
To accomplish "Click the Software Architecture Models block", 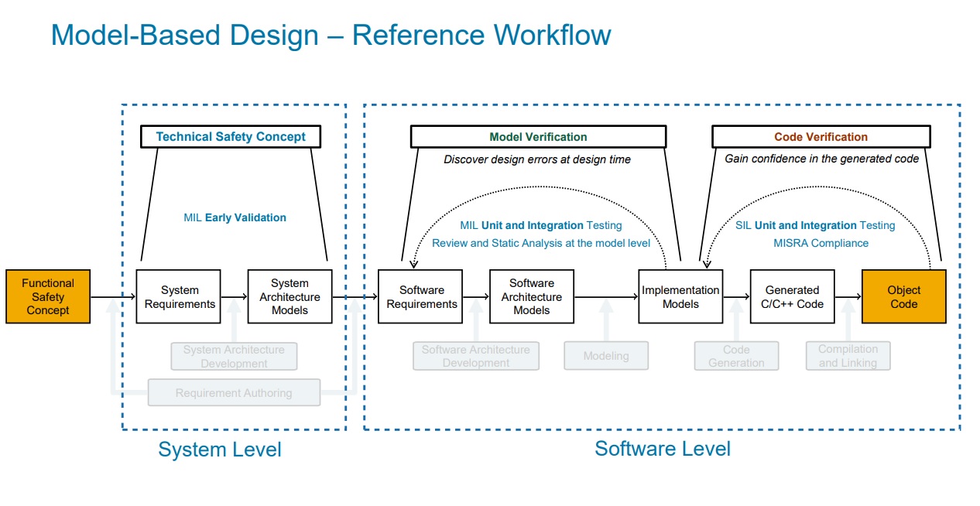I will click(x=532, y=296).
